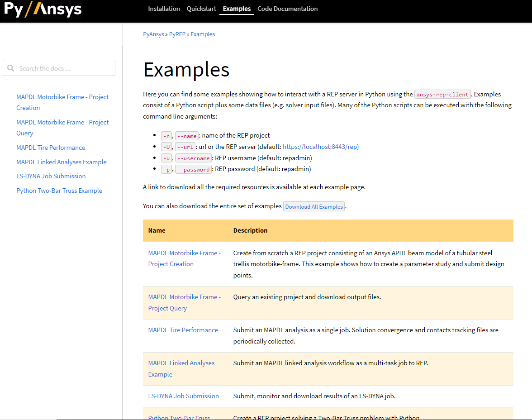Select the Examples nav tab

pos(237,9)
